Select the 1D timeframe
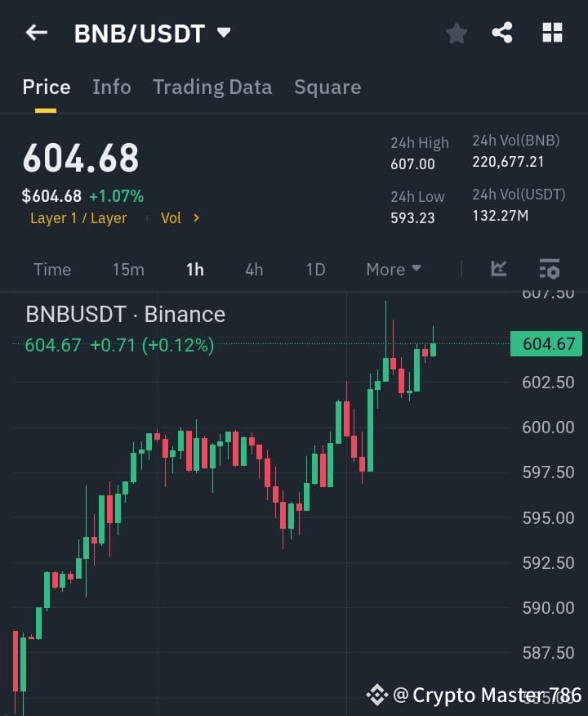This screenshot has width=588, height=716. [x=315, y=269]
